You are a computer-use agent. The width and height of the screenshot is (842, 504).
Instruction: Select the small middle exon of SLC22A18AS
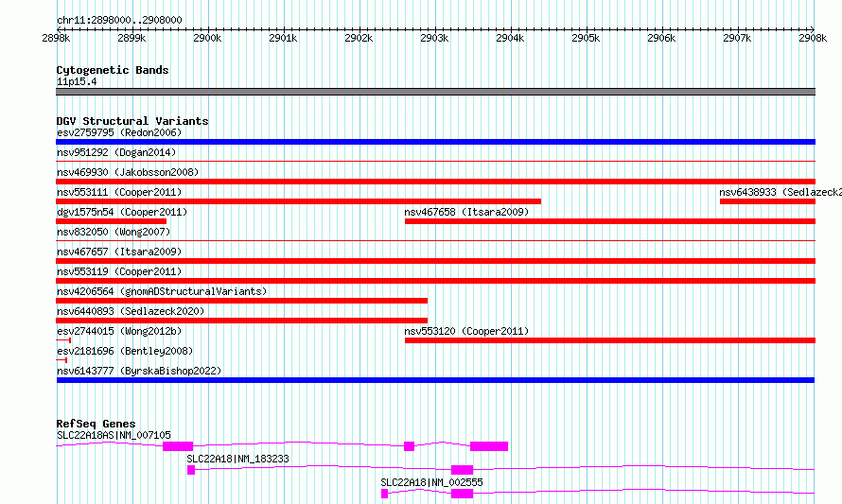[x=410, y=446]
